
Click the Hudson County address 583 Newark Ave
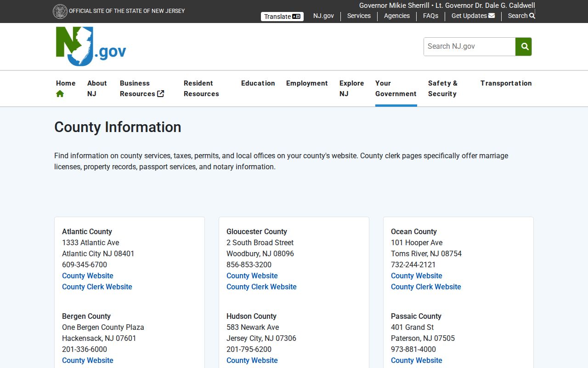pyautogui.click(x=253, y=327)
